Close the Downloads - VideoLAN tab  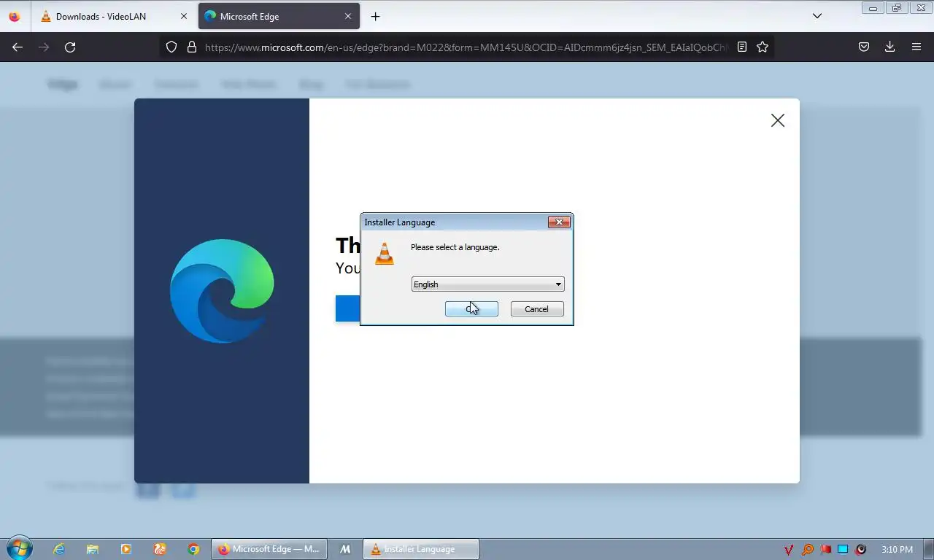(x=183, y=16)
